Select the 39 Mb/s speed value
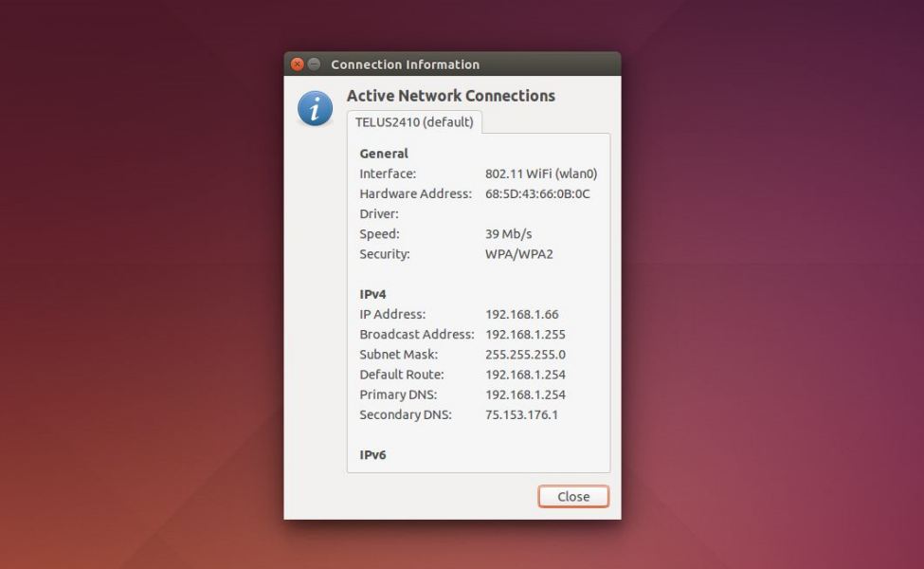The width and height of the screenshot is (924, 569). coord(509,233)
